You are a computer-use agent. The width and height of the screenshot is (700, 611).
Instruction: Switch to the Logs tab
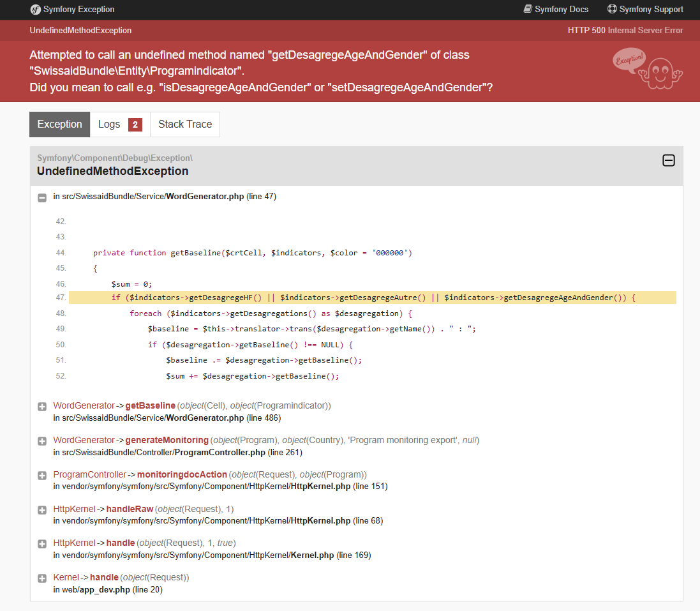tap(120, 124)
